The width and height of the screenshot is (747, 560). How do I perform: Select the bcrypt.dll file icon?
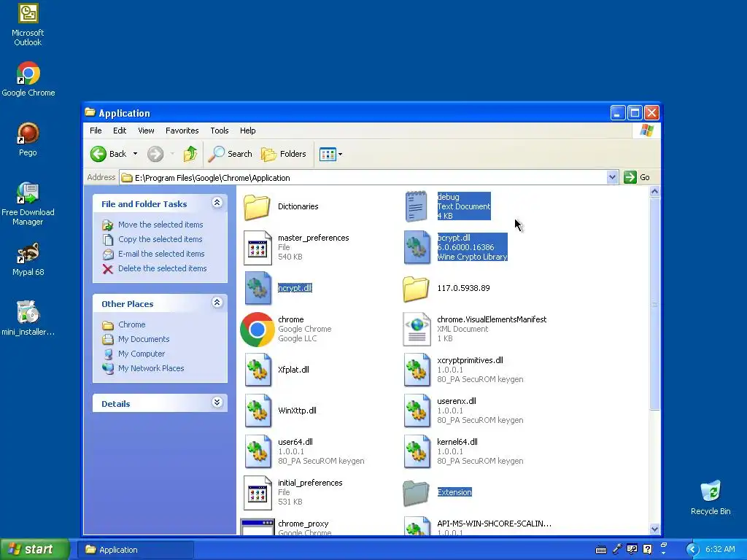click(417, 248)
